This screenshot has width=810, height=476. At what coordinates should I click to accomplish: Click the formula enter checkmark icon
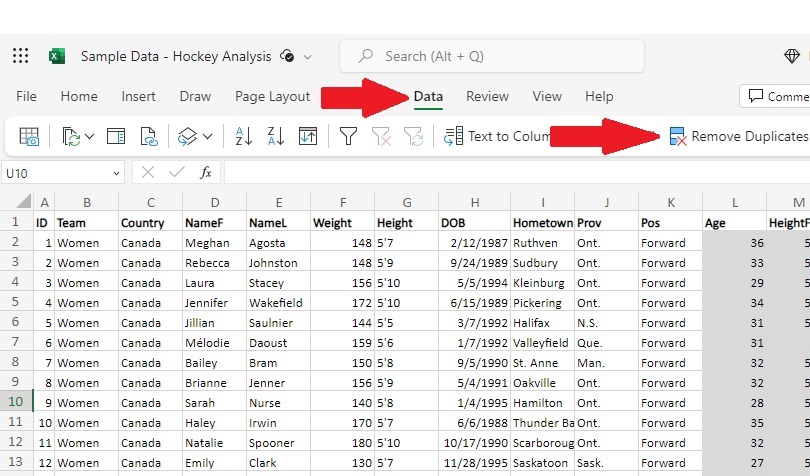coord(177,173)
